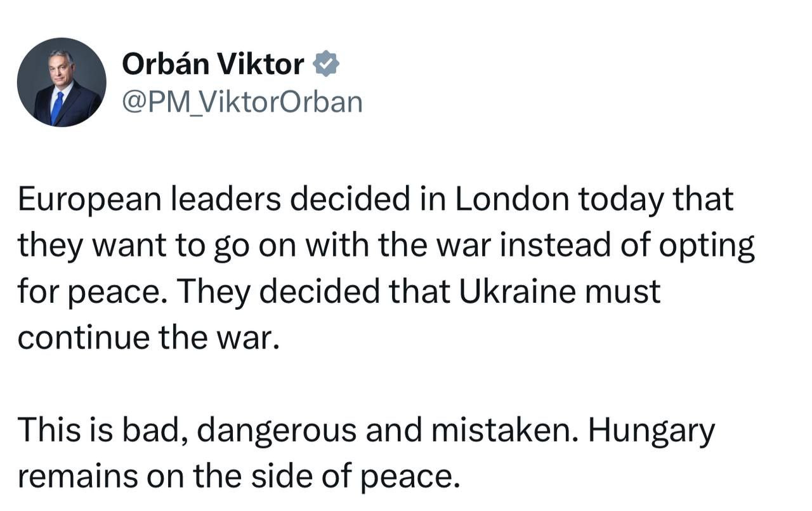Open the profile avatar photo
The image size is (812, 511).
click(62, 83)
